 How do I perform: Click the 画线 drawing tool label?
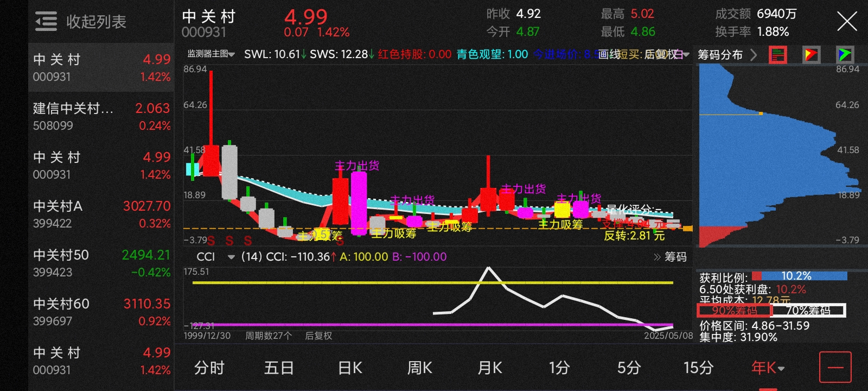[x=609, y=54]
